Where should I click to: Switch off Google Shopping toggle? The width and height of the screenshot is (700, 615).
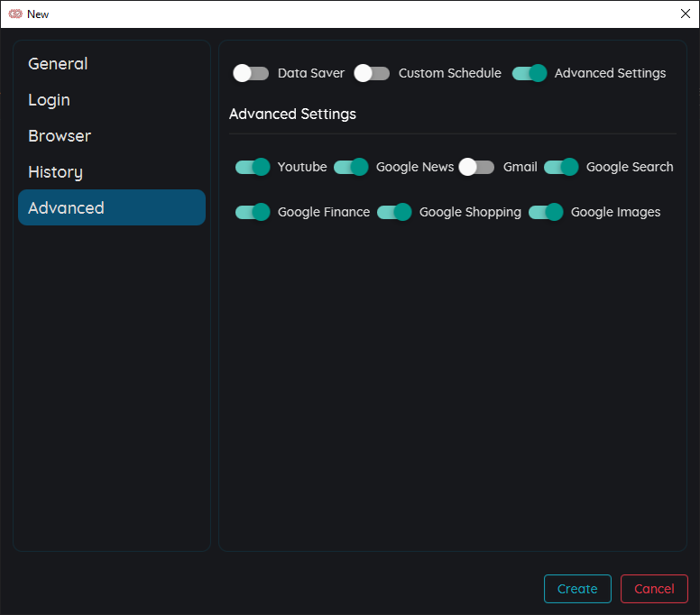click(394, 212)
